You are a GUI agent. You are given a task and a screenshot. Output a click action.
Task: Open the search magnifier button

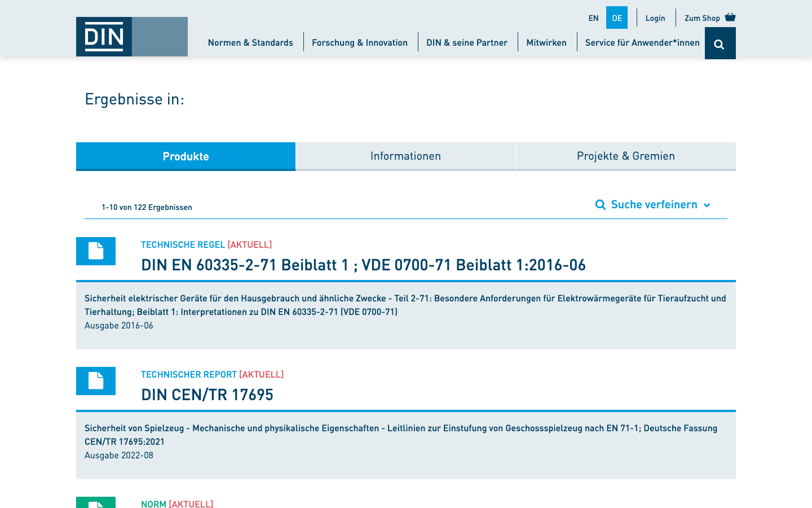(x=720, y=43)
